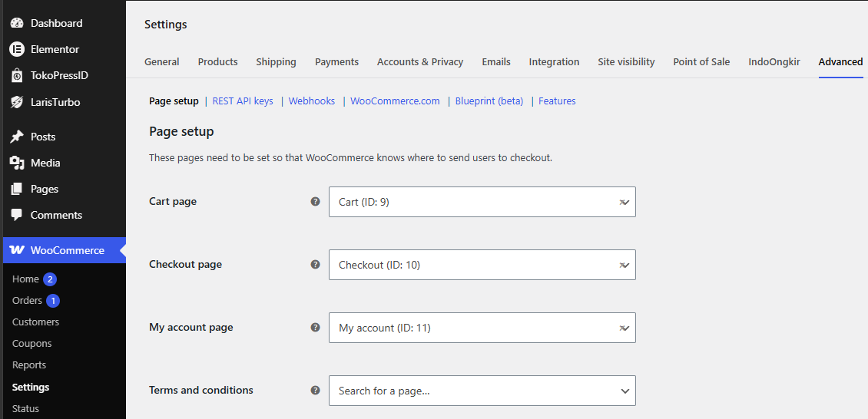The width and height of the screenshot is (868, 419).
Task: Switch to the Payments settings tab
Action: [x=336, y=62]
